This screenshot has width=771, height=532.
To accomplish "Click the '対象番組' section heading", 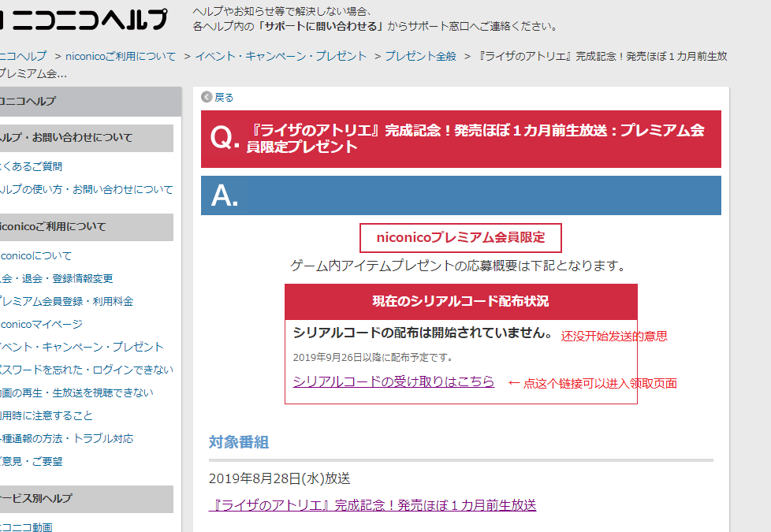I will (x=239, y=442).
